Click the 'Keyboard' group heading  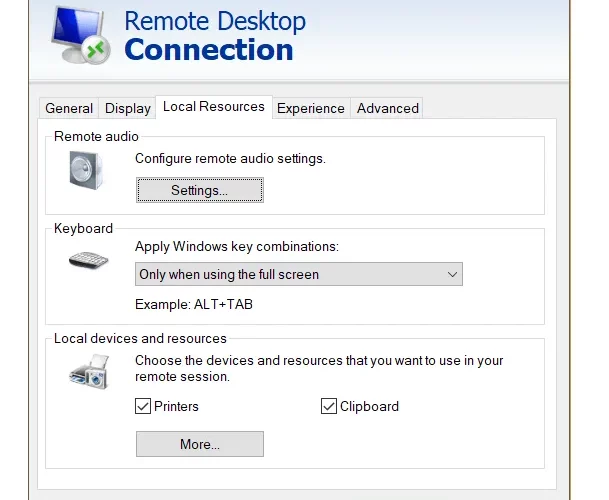click(83, 228)
